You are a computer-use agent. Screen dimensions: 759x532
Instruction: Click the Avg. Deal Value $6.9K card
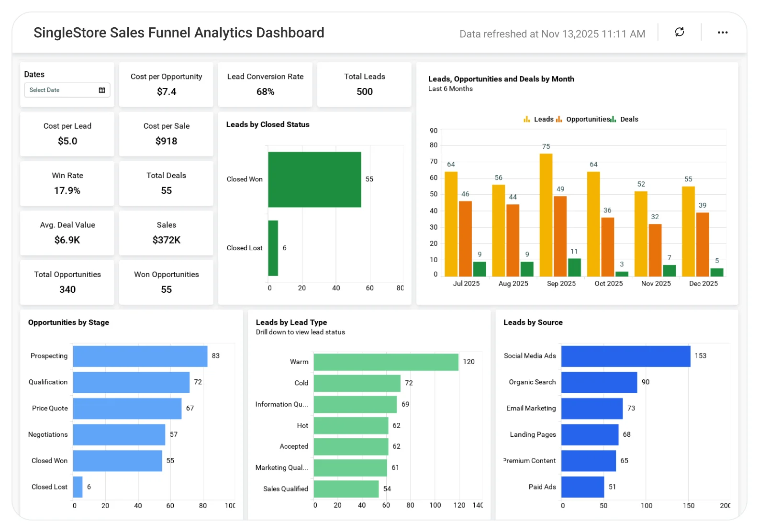pyautogui.click(x=67, y=233)
